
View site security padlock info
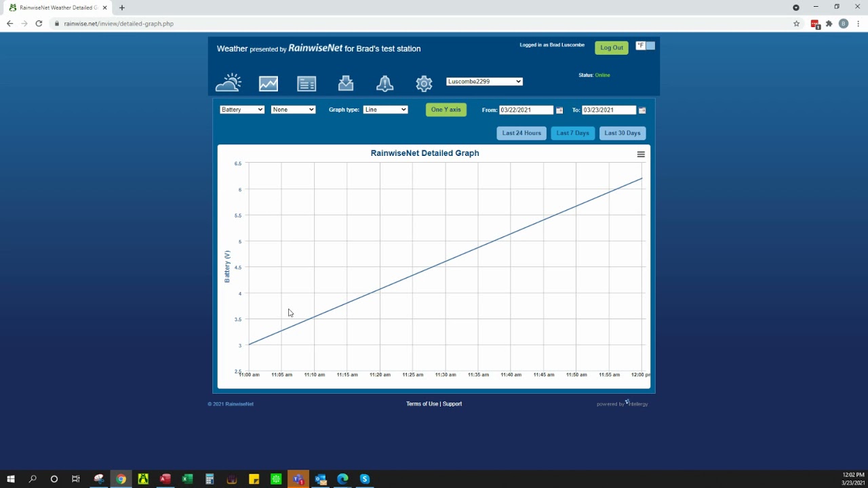(58, 24)
